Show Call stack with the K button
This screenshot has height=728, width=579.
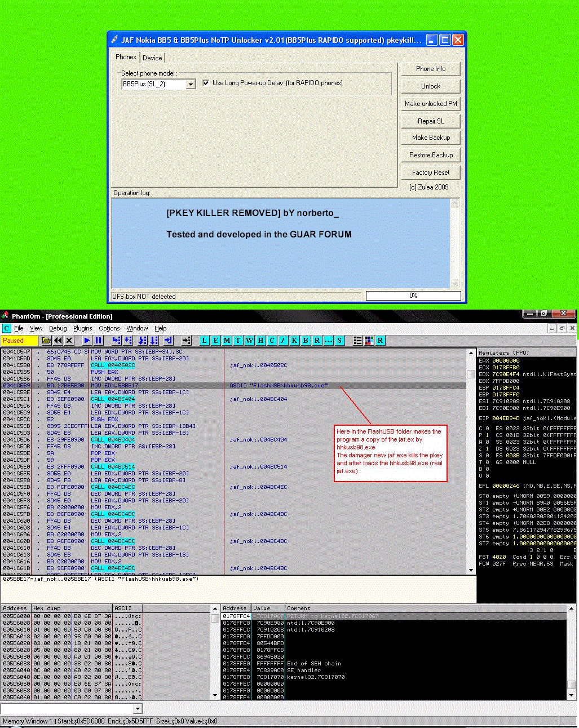coord(294,341)
